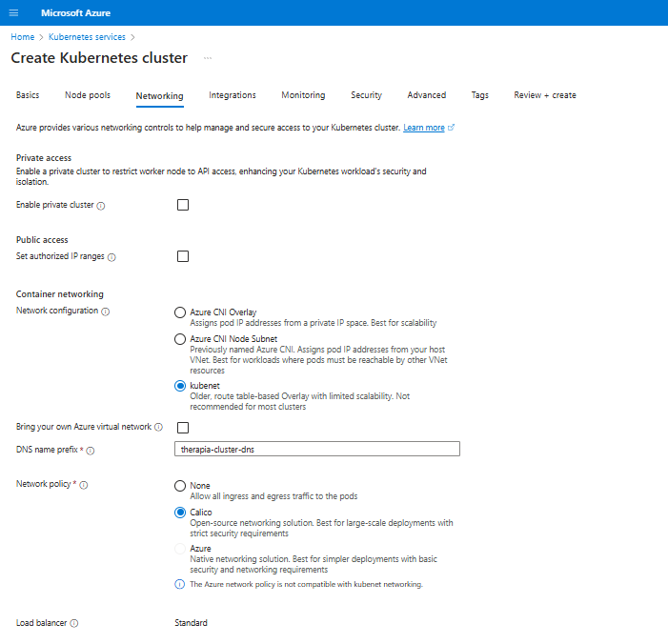Switch to the Tags tab
This screenshot has width=668, height=644.
click(479, 95)
